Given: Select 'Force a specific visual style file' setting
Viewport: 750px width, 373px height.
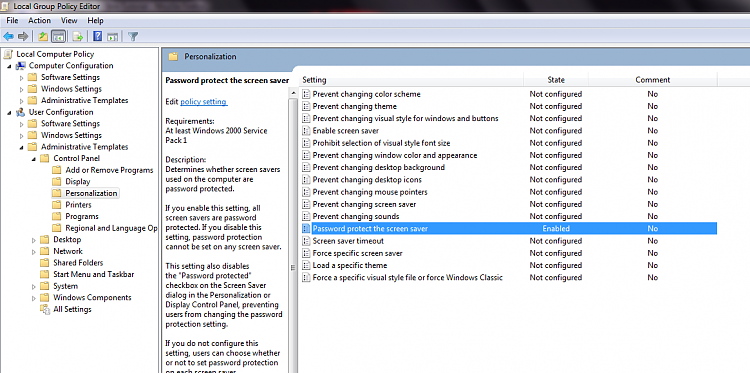Looking at the screenshot, I should pyautogui.click(x=408, y=277).
